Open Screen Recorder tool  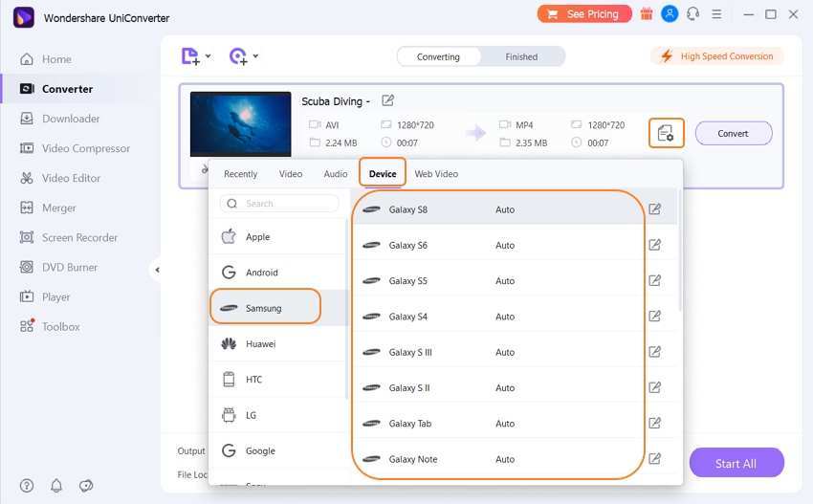pos(69,237)
